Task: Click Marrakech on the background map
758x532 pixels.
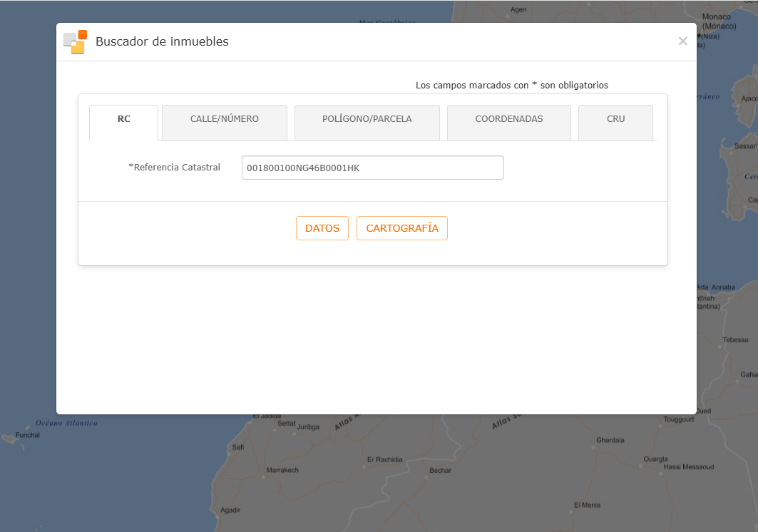Action: pos(282,470)
